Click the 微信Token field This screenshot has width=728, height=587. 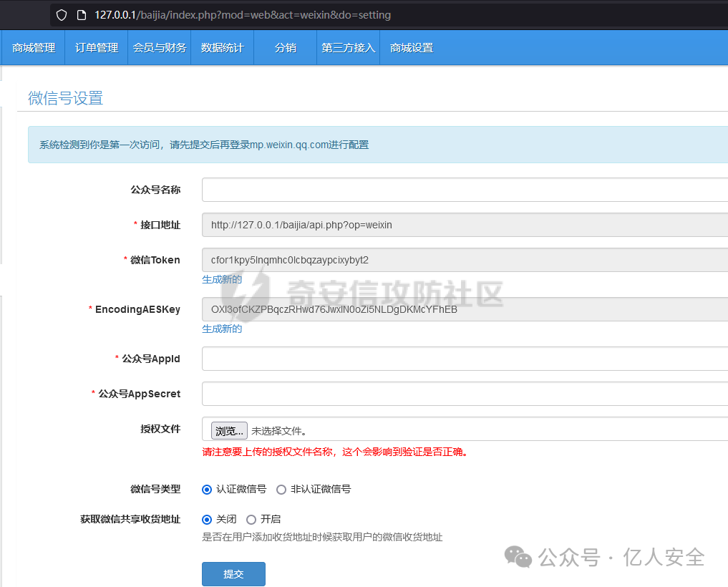pyautogui.click(x=465, y=260)
